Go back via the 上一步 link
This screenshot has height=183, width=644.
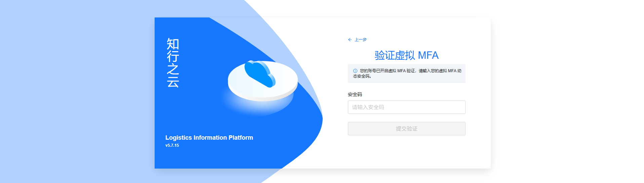point(361,40)
